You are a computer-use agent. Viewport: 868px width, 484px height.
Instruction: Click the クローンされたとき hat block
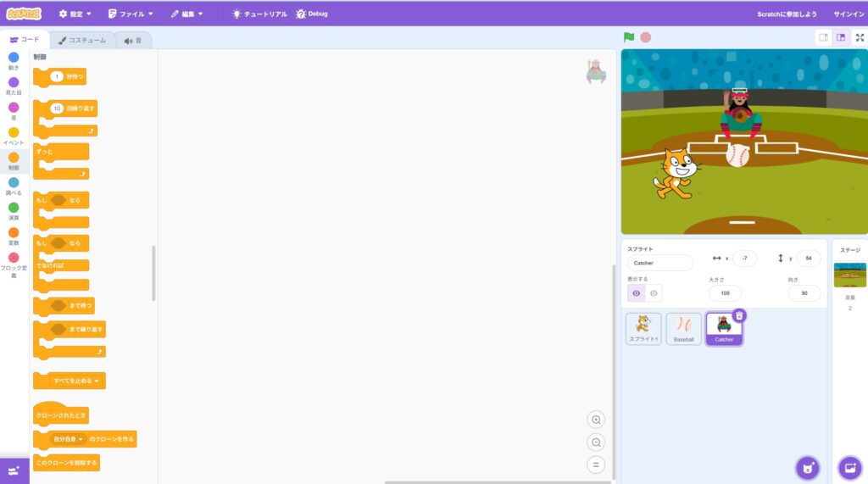[61, 413]
